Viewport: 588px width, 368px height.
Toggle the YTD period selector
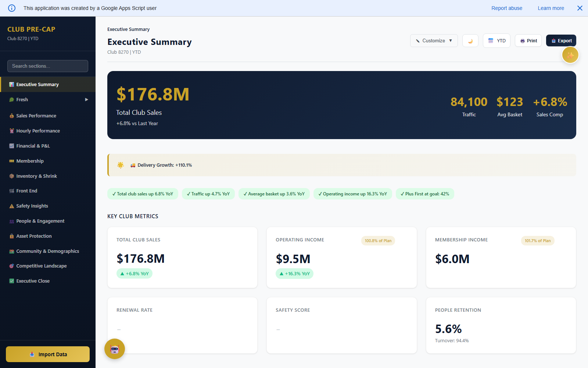pyautogui.click(x=496, y=41)
